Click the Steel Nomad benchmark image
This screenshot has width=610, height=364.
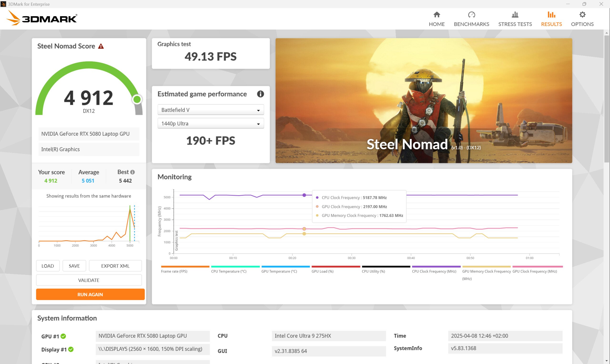click(x=424, y=101)
